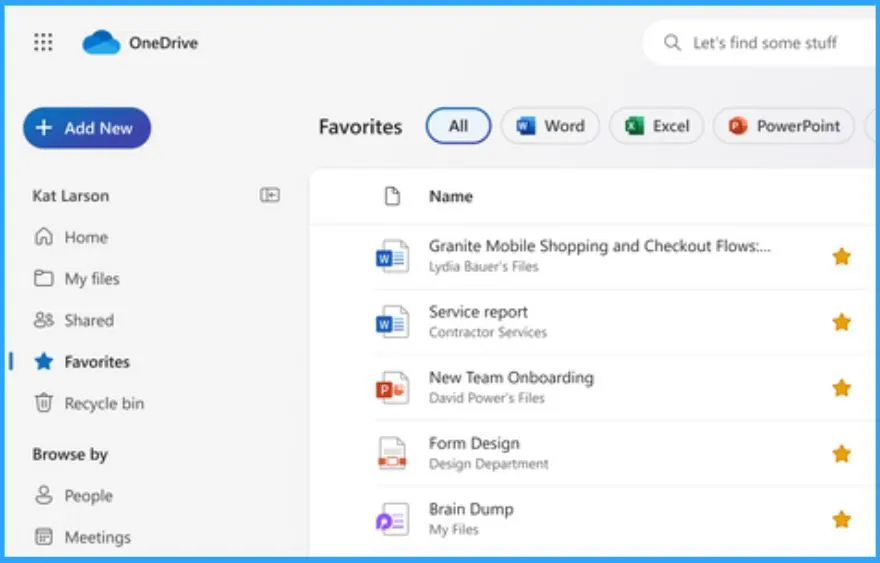Click the 'Browse by' section heading
Image resolution: width=880 pixels, height=563 pixels.
coord(70,454)
